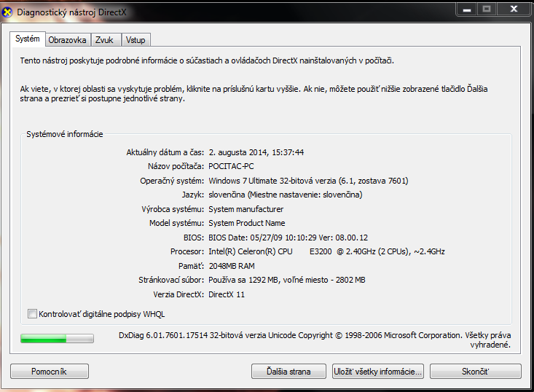Click the Windows 7 Ultimate operating system text

pyautogui.click(x=308, y=181)
